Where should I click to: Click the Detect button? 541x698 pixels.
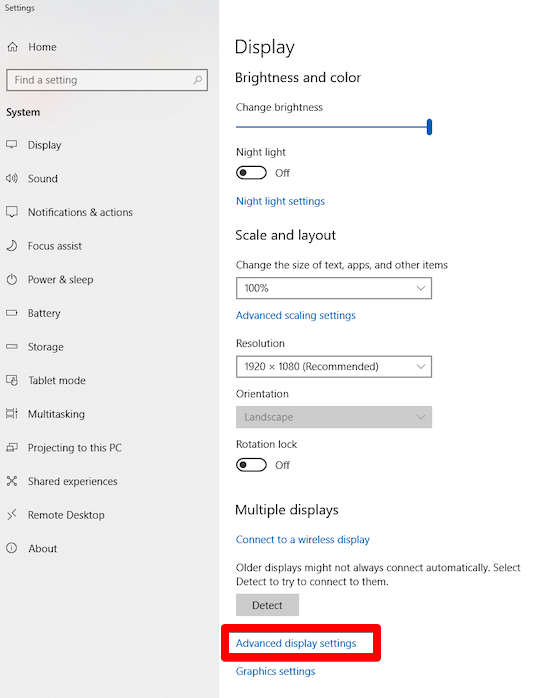pos(267,605)
